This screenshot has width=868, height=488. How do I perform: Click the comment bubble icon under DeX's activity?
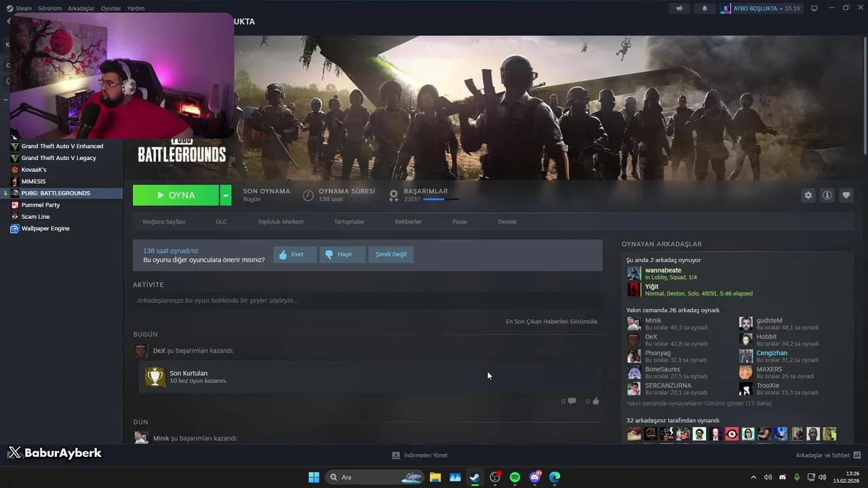(x=572, y=401)
